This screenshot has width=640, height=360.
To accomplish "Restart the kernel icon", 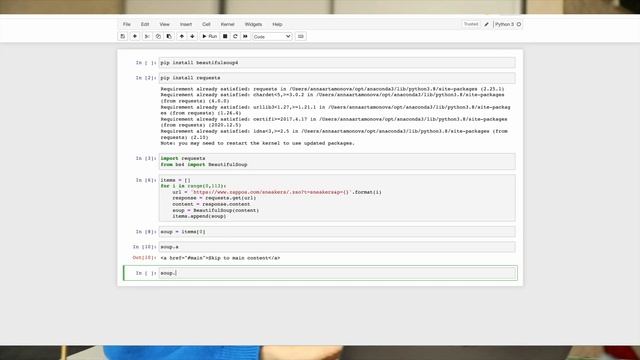I will click(235, 36).
